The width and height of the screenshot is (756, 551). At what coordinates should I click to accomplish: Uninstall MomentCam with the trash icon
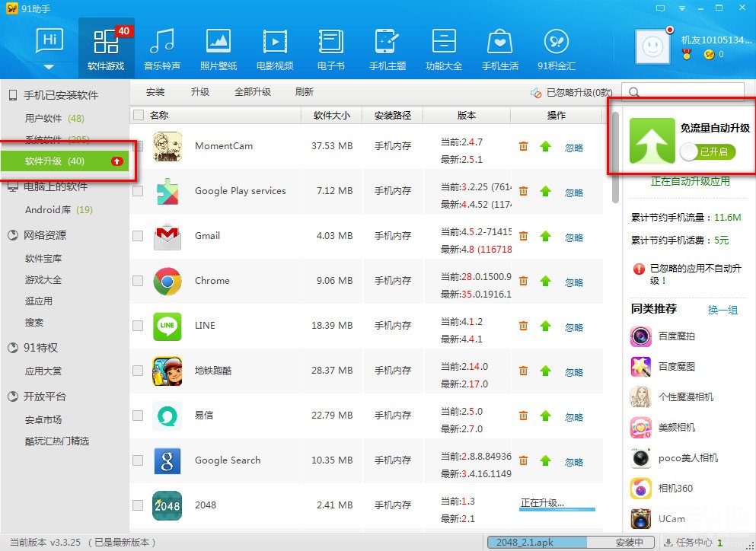pyautogui.click(x=523, y=146)
